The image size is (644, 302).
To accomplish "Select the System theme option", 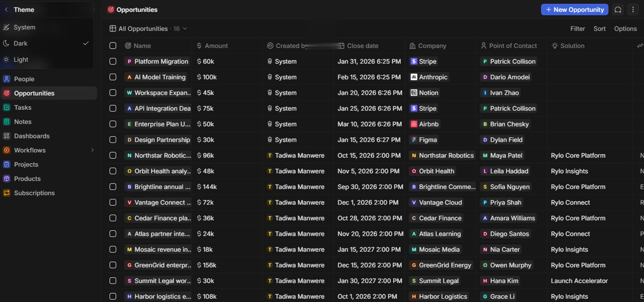I will pos(47,27).
